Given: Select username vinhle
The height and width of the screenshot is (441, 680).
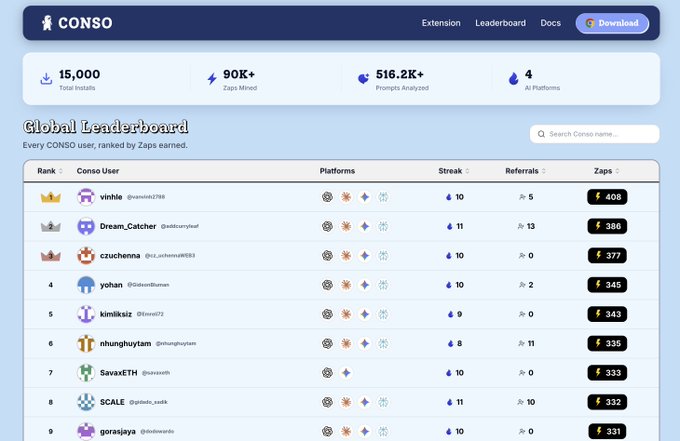Looking at the screenshot, I should coord(111,197).
